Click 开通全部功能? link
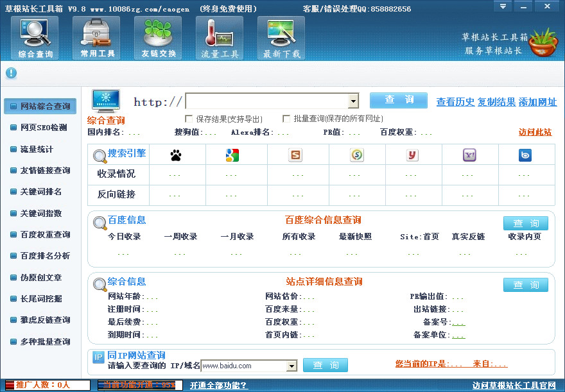This screenshot has width=565, height=392. tap(218, 386)
